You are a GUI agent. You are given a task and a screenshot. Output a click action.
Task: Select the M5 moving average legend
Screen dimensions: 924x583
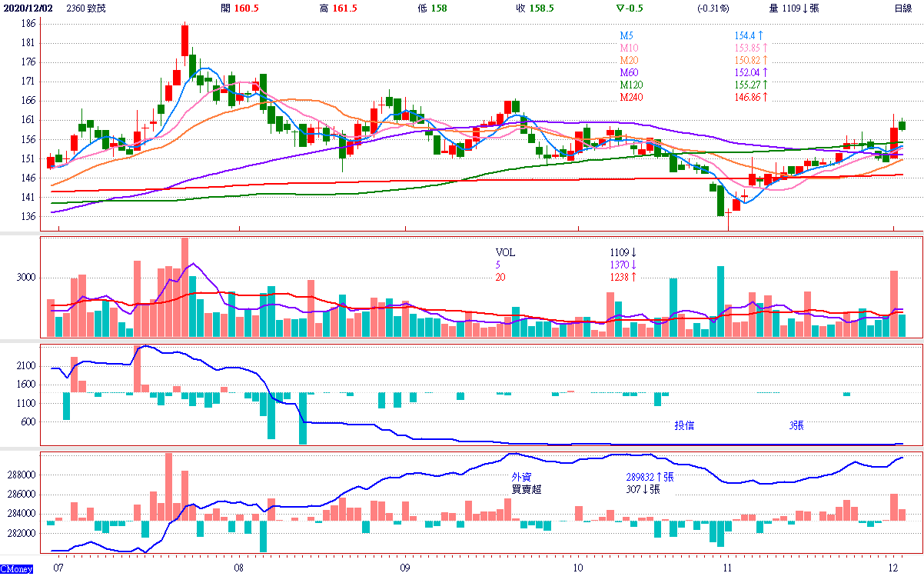[627, 35]
